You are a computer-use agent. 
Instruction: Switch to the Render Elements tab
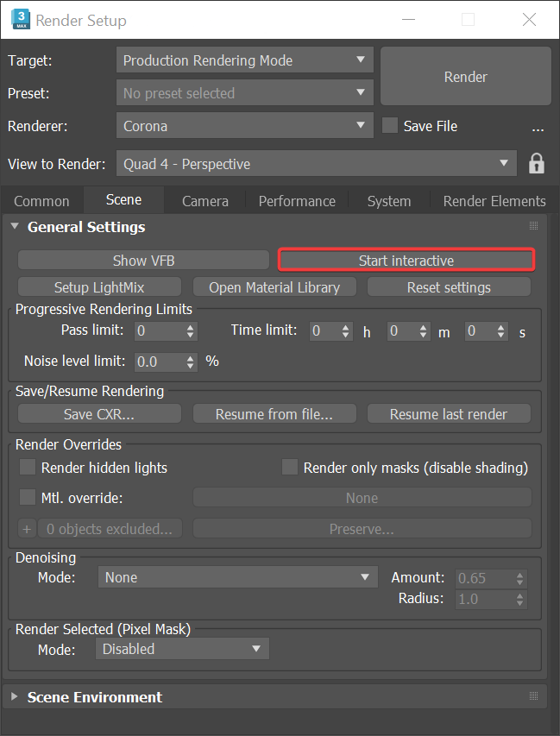point(494,201)
